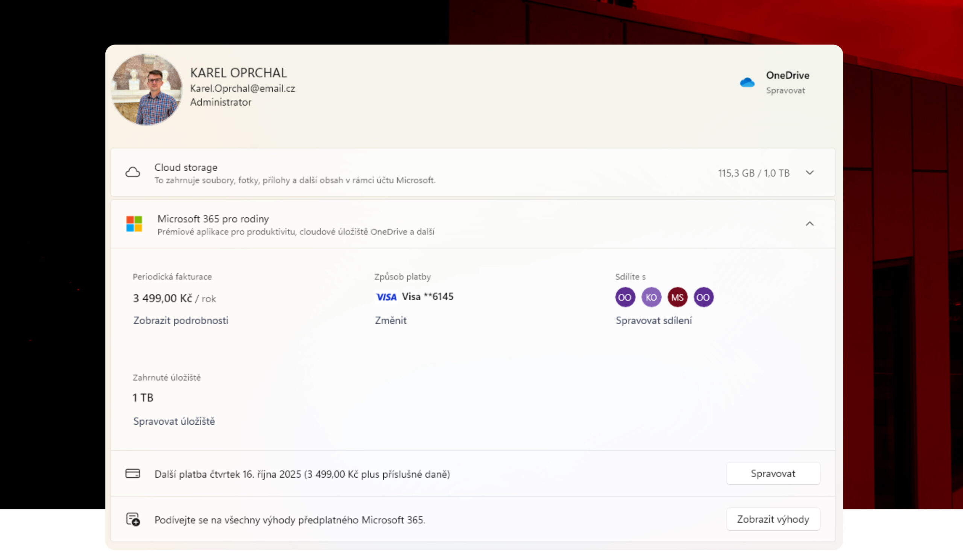Click the Cloud storage heading
The height and width of the screenshot is (560, 963).
(x=186, y=167)
